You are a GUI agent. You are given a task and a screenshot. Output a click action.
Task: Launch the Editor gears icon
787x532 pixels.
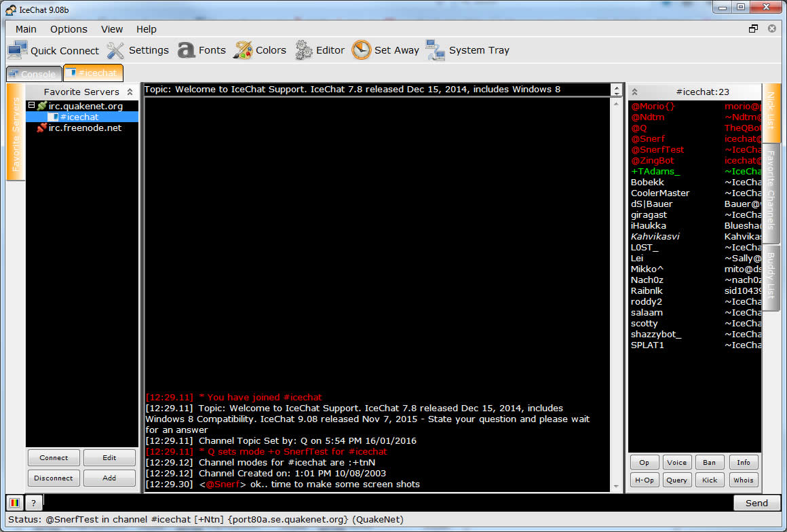[x=304, y=50]
